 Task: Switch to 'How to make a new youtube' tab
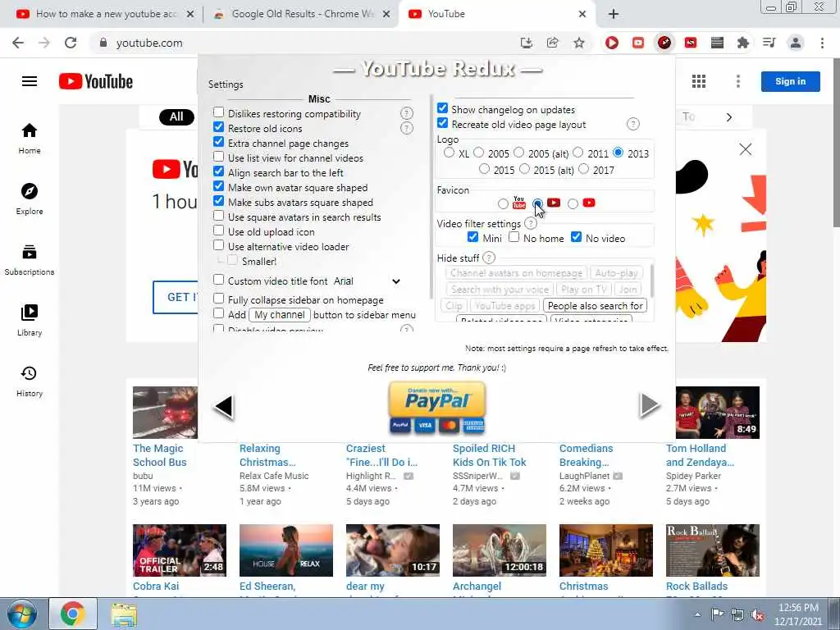[x=106, y=14]
